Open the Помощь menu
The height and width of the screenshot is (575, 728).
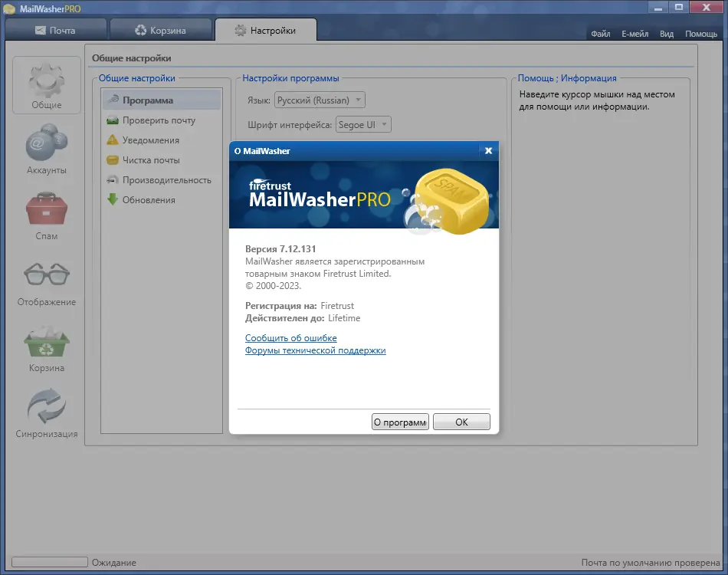701,34
